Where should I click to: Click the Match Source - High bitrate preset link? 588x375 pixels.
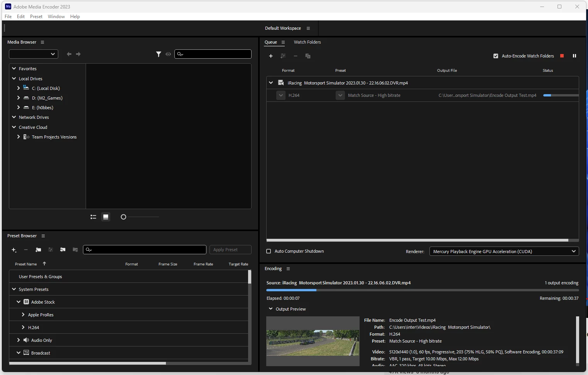pyautogui.click(x=374, y=95)
